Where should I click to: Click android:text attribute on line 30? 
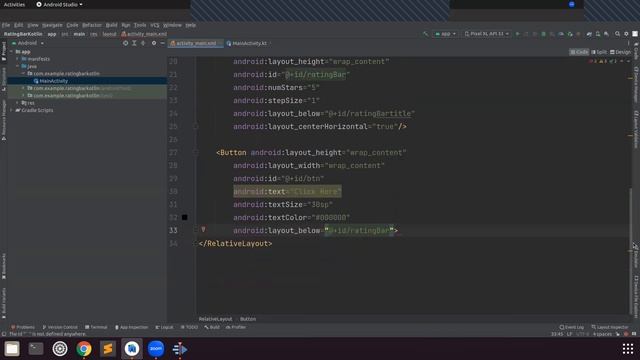click(x=287, y=191)
